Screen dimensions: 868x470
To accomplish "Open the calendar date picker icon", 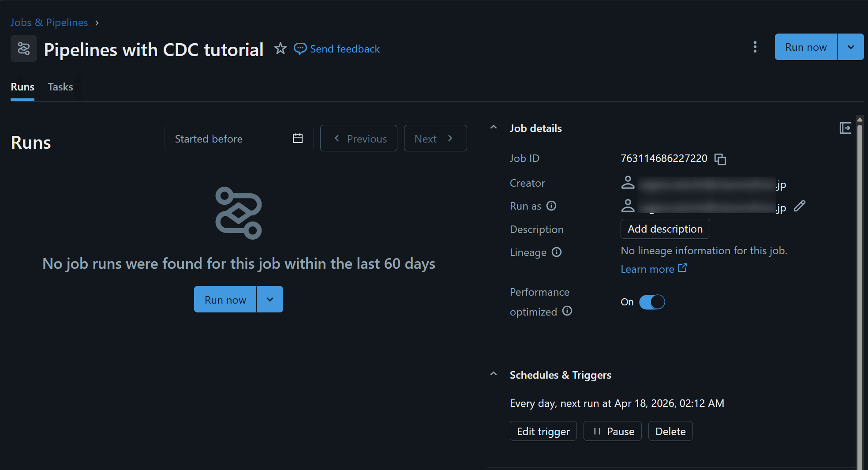I will (298, 139).
